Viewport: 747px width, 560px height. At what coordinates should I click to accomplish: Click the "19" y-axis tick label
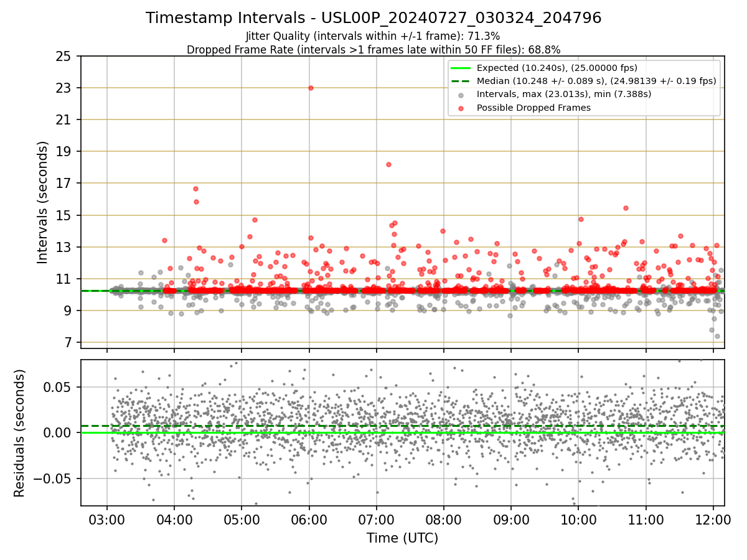point(64,151)
